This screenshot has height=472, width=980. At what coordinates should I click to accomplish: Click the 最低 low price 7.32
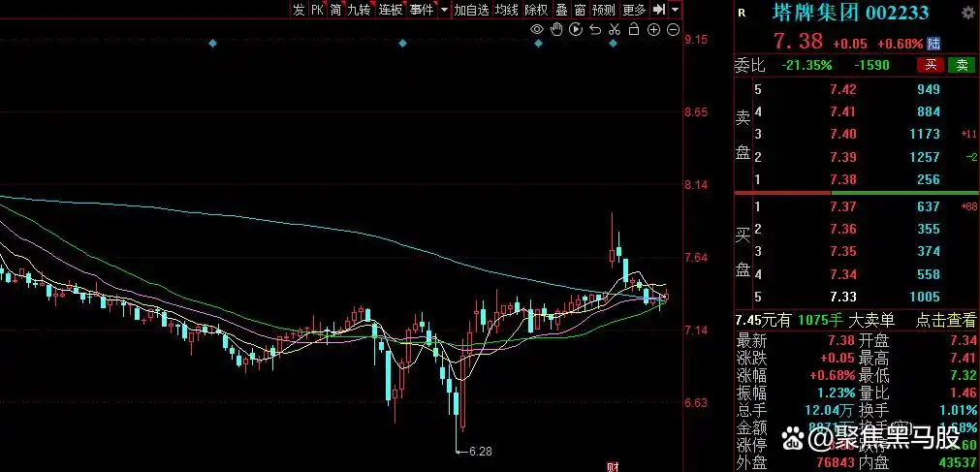tap(964, 376)
